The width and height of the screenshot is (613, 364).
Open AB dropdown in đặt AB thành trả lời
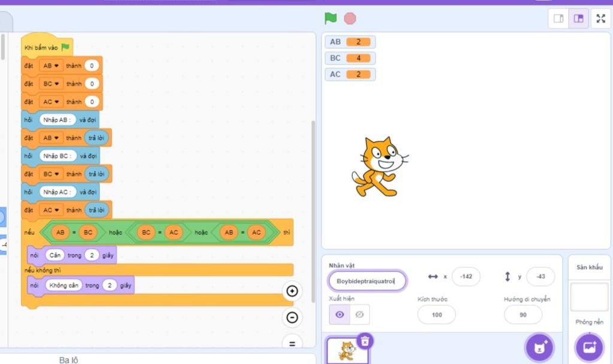pos(51,138)
